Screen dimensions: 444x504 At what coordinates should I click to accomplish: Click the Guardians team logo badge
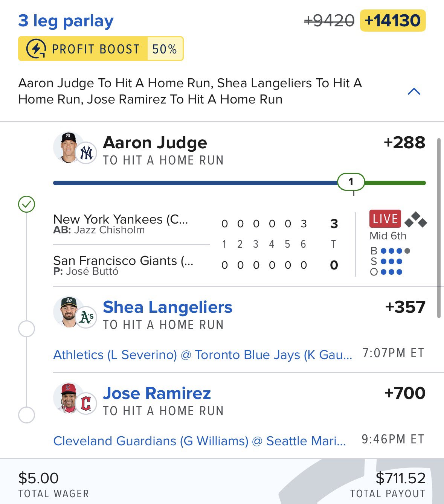click(x=86, y=404)
